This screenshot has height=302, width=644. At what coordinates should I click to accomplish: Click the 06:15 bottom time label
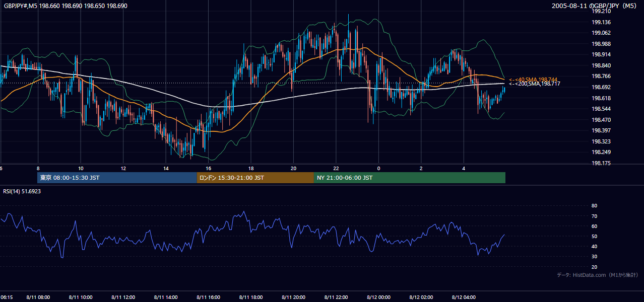7,297
